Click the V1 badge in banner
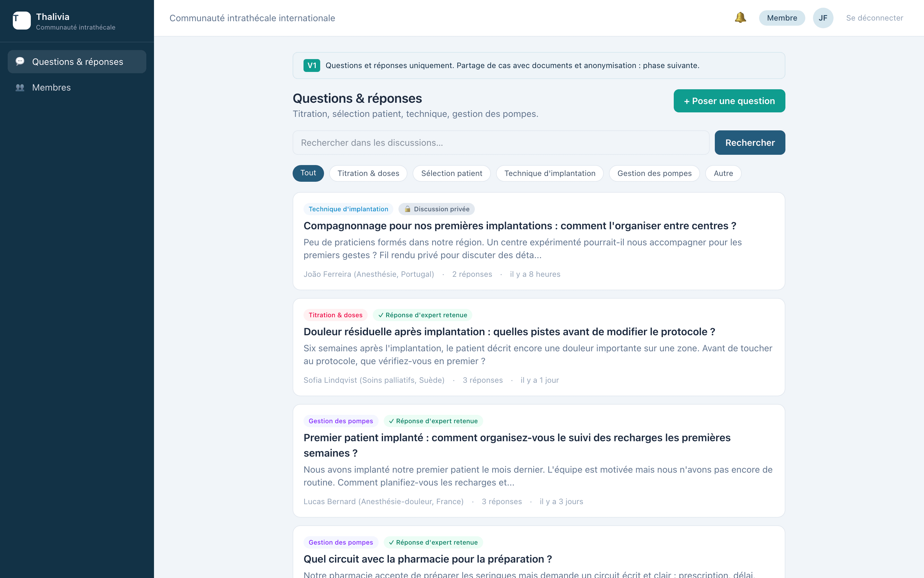This screenshot has width=924, height=578. (312, 66)
